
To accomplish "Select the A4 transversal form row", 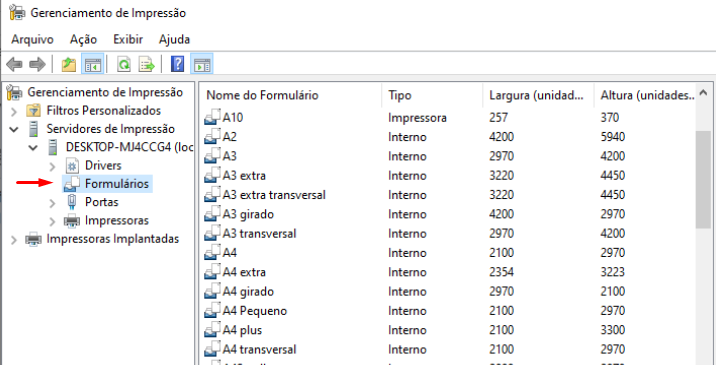I will tap(448, 349).
